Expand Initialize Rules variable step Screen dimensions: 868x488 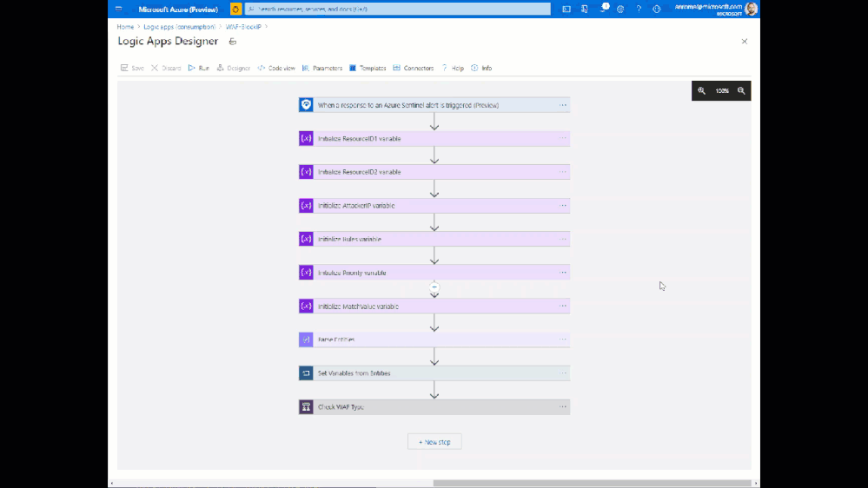[434, 239]
